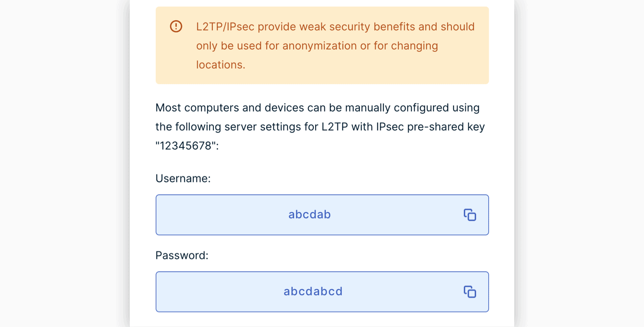
Task: Click the "Password:" label
Action: 182,255
